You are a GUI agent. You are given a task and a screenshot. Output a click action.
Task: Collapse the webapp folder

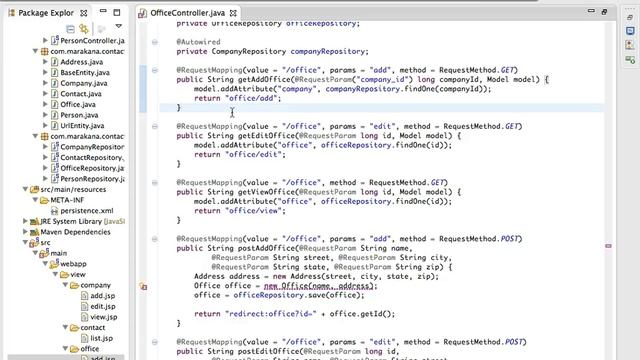click(45, 263)
